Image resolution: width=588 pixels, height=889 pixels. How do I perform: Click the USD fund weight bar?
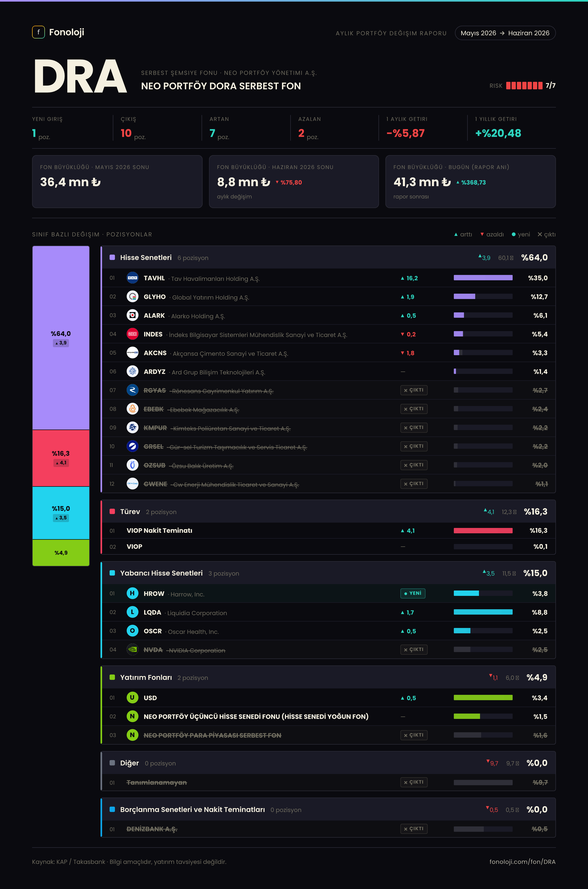pos(483,698)
